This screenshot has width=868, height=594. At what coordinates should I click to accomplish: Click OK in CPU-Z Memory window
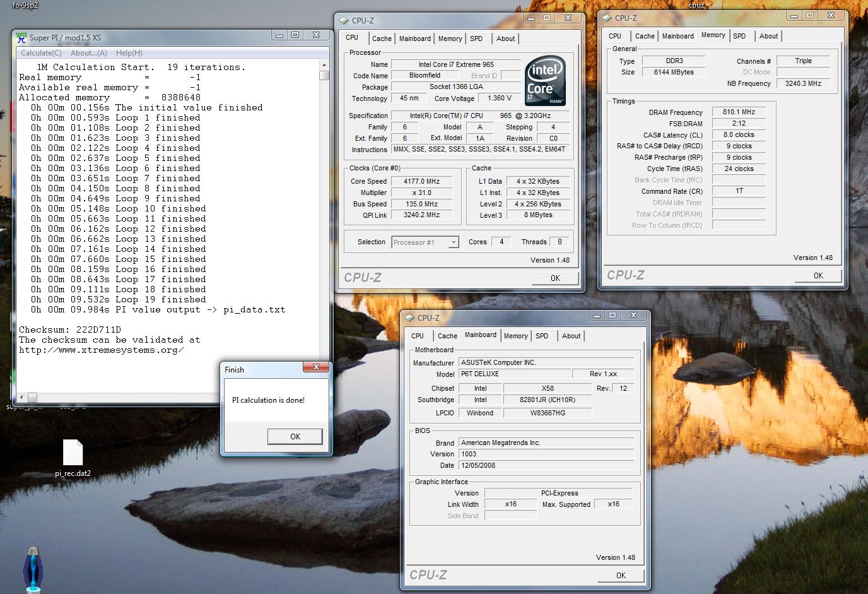(x=818, y=275)
